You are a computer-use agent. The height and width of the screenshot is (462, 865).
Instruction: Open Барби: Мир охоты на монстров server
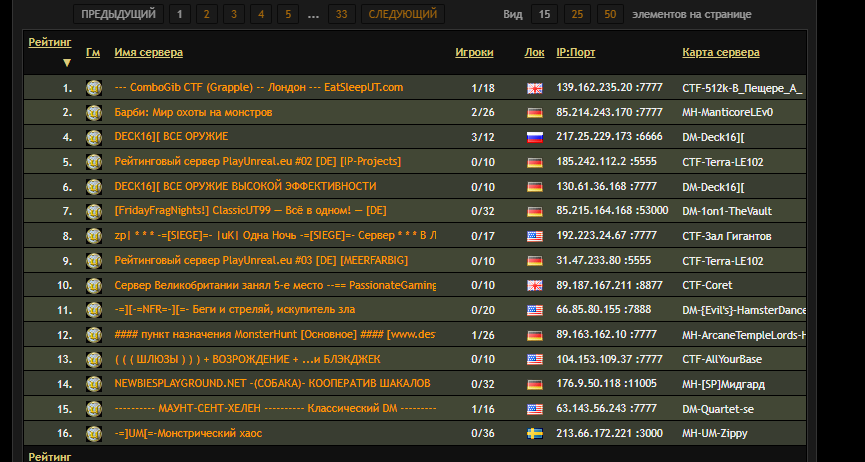click(194, 112)
